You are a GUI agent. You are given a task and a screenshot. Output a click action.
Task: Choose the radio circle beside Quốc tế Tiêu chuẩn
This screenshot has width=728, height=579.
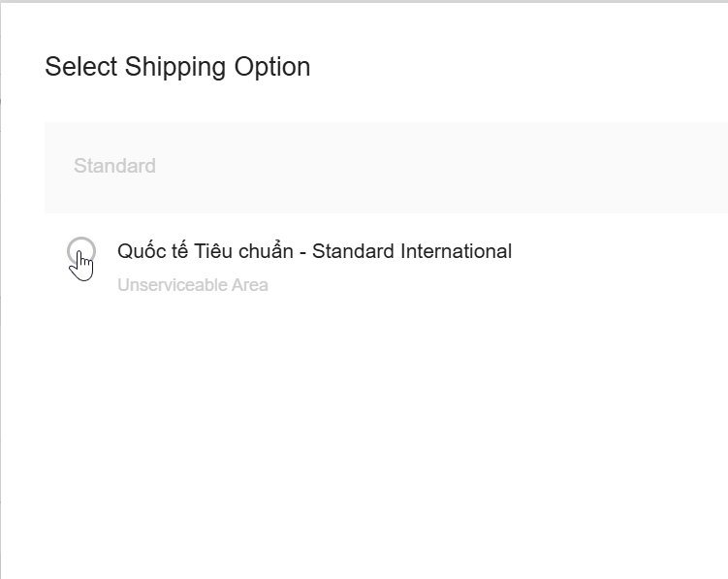(x=81, y=251)
